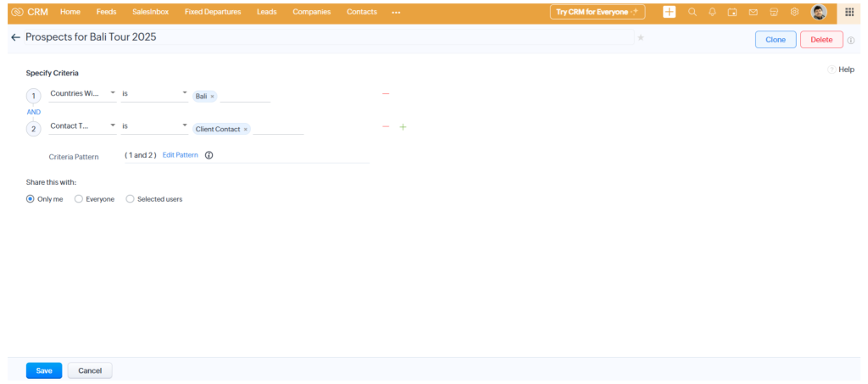Open Contact T... field dropdown
868x384 pixels.
click(x=82, y=126)
